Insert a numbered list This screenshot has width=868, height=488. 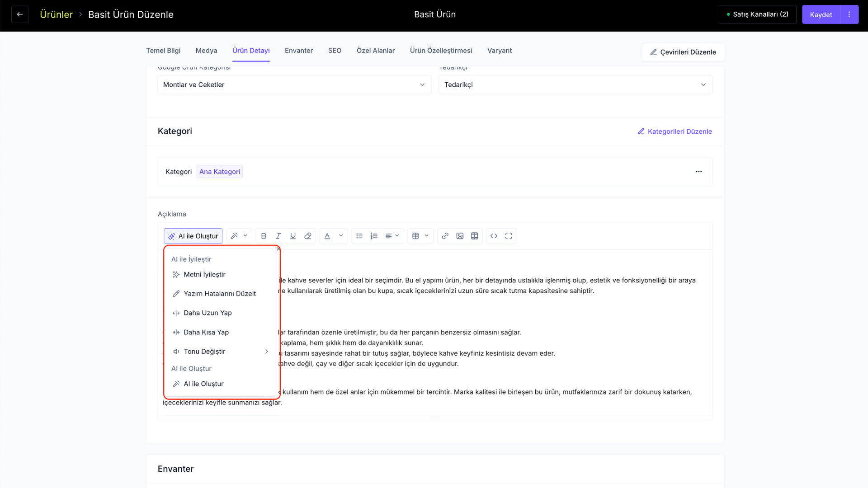374,236
